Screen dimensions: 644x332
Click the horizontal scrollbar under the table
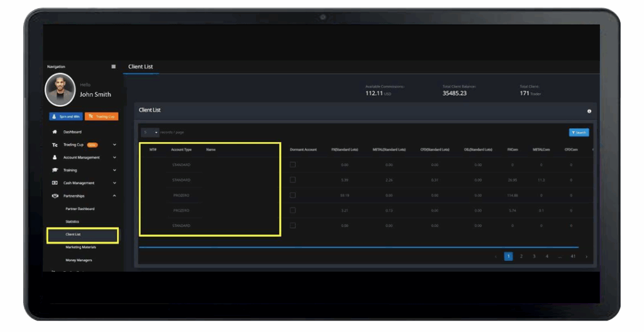pyautogui.click(x=358, y=247)
